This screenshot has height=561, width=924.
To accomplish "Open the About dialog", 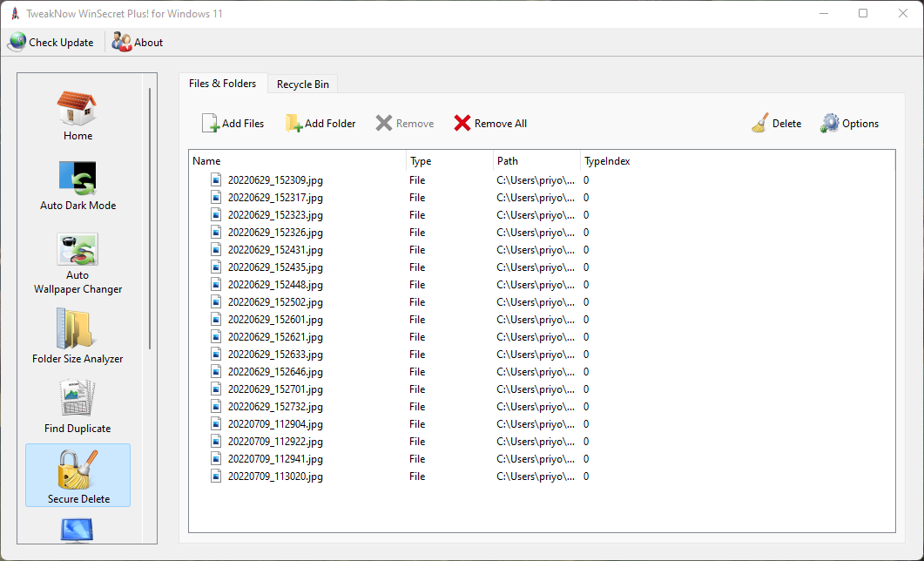I will point(138,43).
